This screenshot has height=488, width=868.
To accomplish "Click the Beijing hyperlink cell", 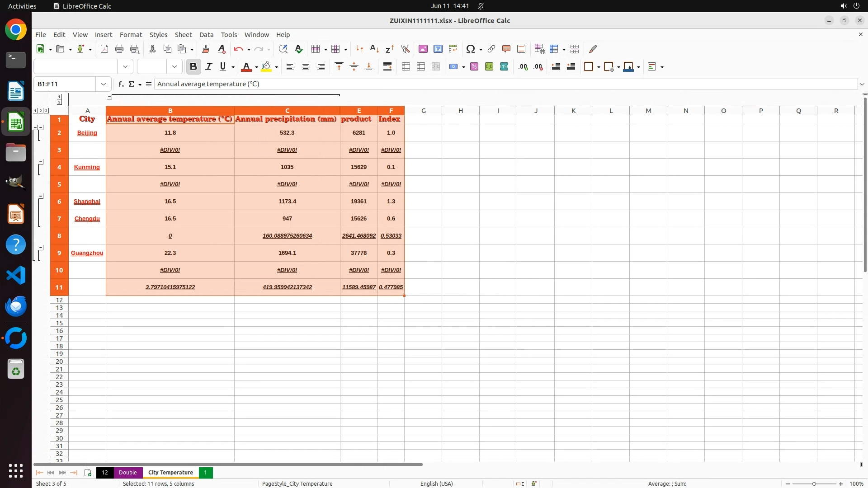I will pyautogui.click(x=87, y=133).
